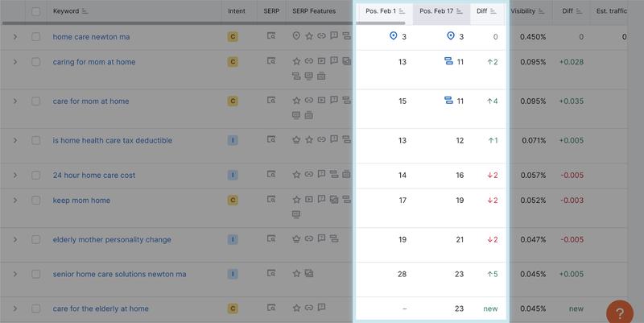Open the 'senior home care solutions newton ma' link
The height and width of the screenshot is (323, 644).
click(119, 274)
